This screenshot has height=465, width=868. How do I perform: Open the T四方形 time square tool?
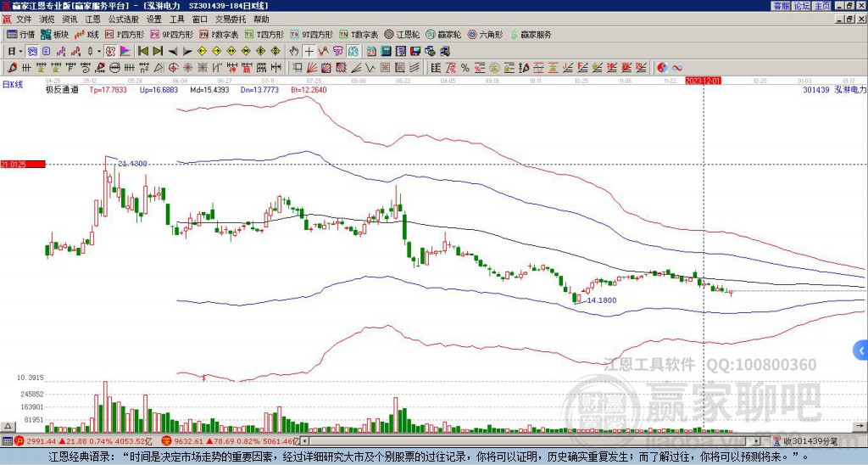click(264, 34)
